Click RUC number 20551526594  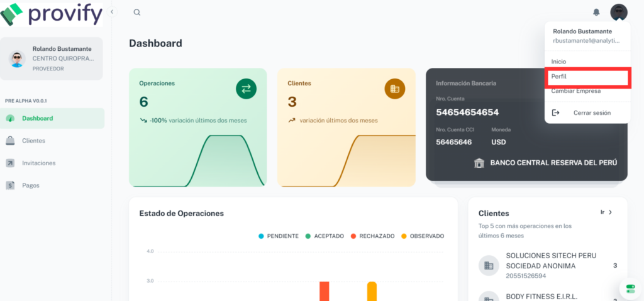526,276
